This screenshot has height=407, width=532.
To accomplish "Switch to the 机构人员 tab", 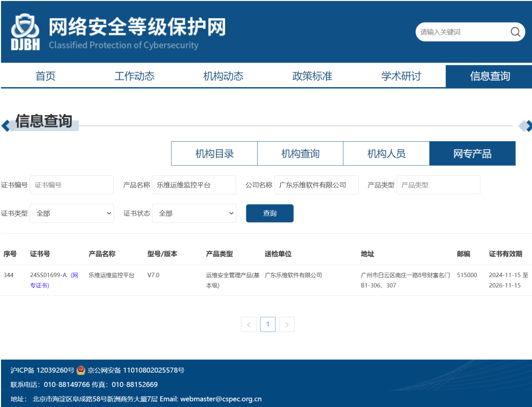I will (x=386, y=154).
